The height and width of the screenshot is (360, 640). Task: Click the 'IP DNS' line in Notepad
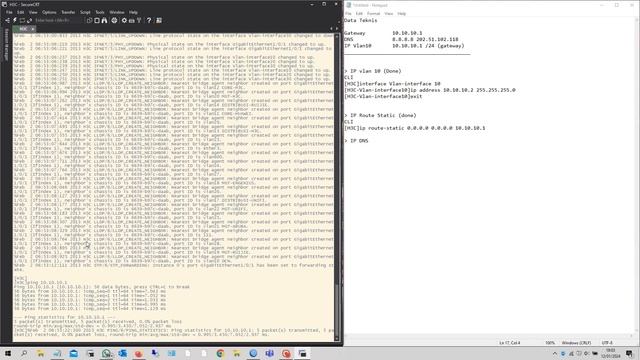(356, 141)
